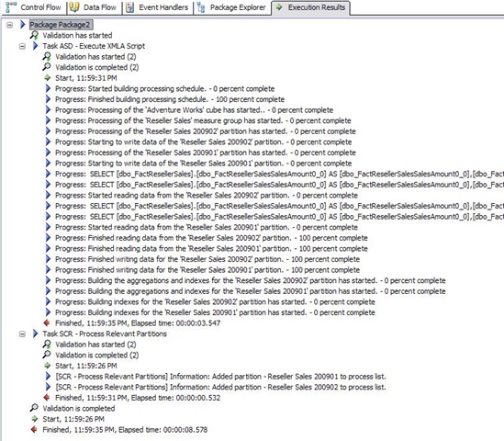Open the Data Flow tab
Image resolution: width=504 pixels, height=441 pixels.
tap(94, 7)
